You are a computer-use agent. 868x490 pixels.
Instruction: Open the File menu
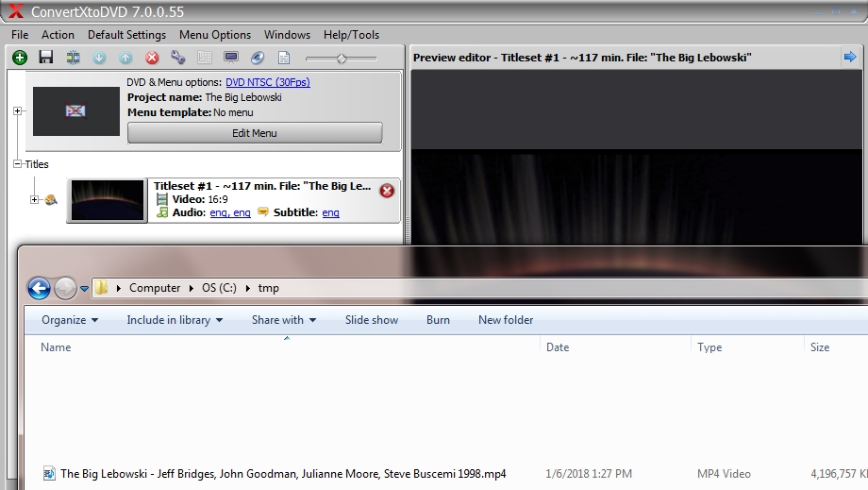(20, 34)
